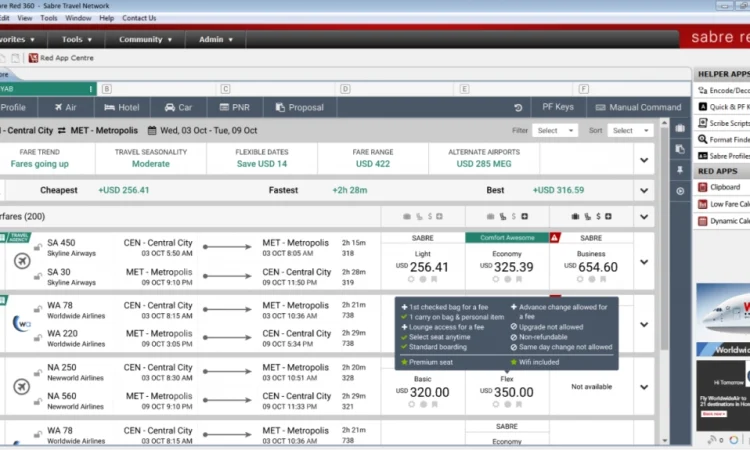Click the bookmark icon under Light 256.41
Image resolution: width=750 pixels, height=450 pixels.
click(434, 279)
